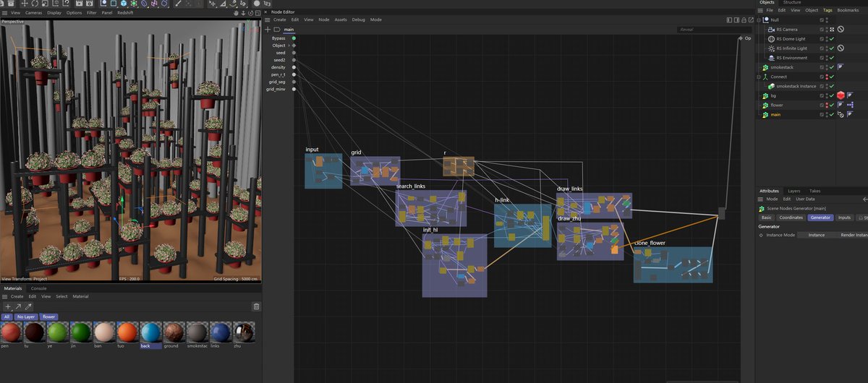Click the plus icon beside main node tab

pos(268,30)
